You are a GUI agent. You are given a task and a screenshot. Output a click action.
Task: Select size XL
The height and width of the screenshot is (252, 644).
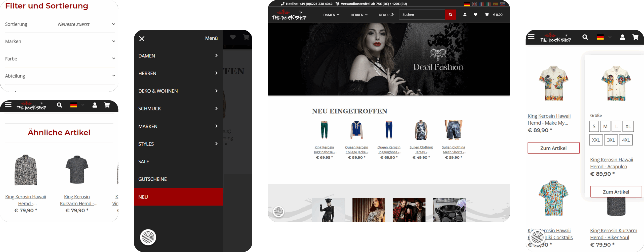point(628,126)
